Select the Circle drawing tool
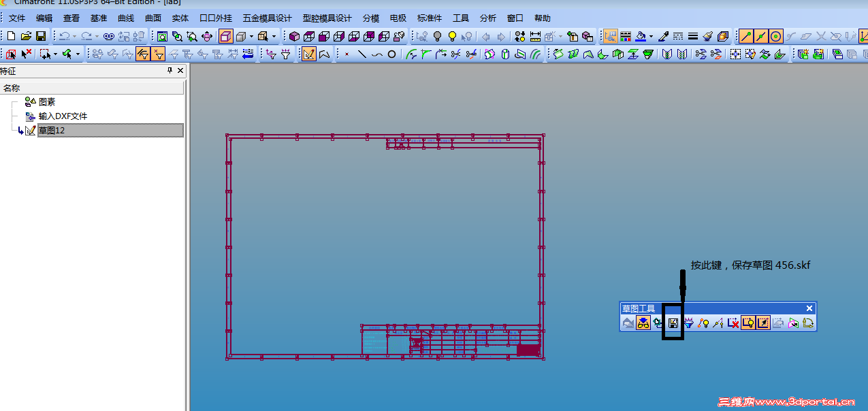The image size is (868, 411). [x=392, y=54]
